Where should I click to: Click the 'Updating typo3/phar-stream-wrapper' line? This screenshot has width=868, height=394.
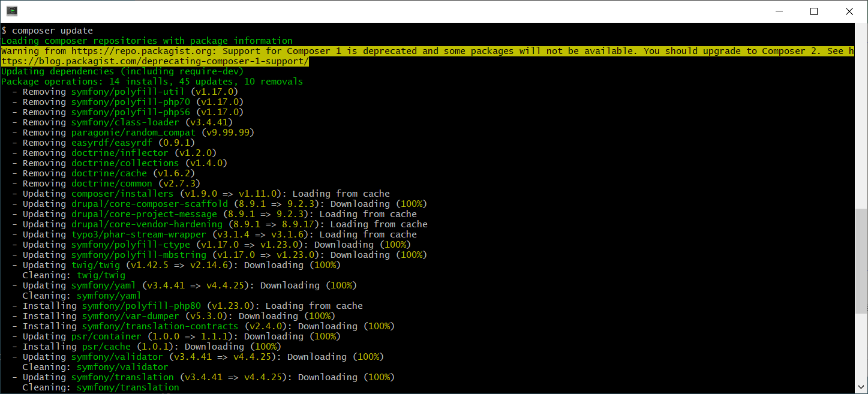point(214,234)
